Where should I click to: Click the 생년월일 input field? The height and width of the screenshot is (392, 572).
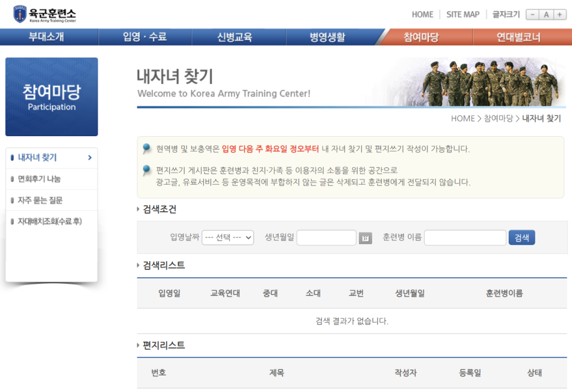click(x=326, y=238)
